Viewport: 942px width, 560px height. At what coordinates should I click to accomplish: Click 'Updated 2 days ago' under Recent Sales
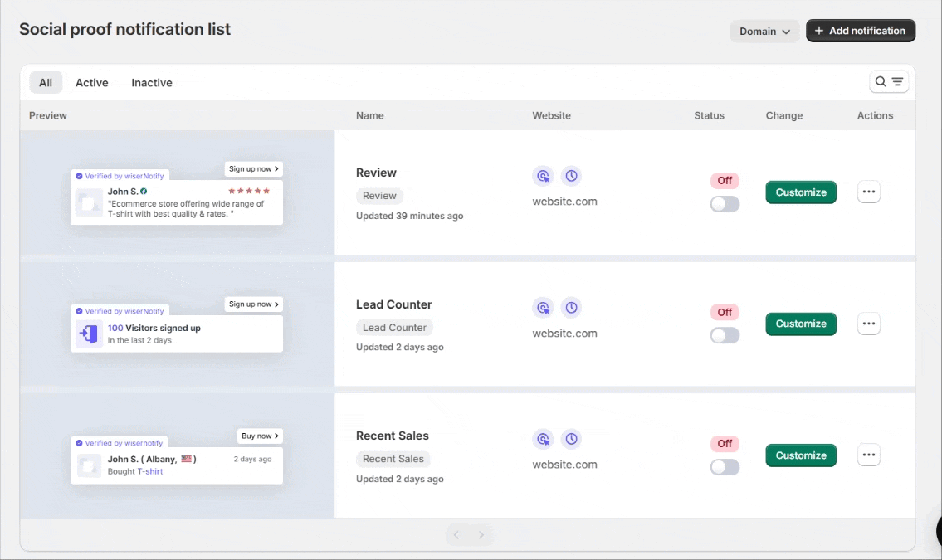[399, 479]
